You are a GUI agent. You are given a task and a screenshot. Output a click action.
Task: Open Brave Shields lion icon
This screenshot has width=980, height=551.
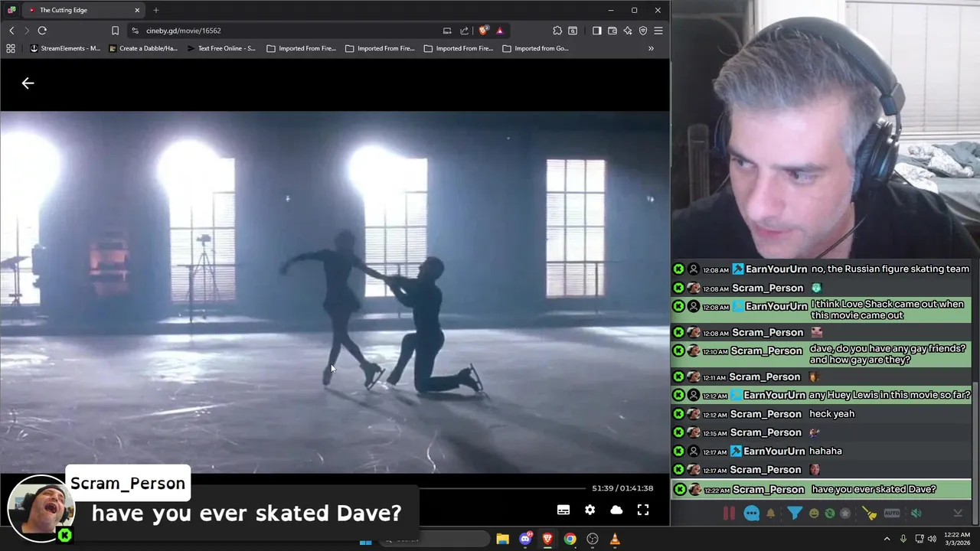pyautogui.click(x=483, y=31)
